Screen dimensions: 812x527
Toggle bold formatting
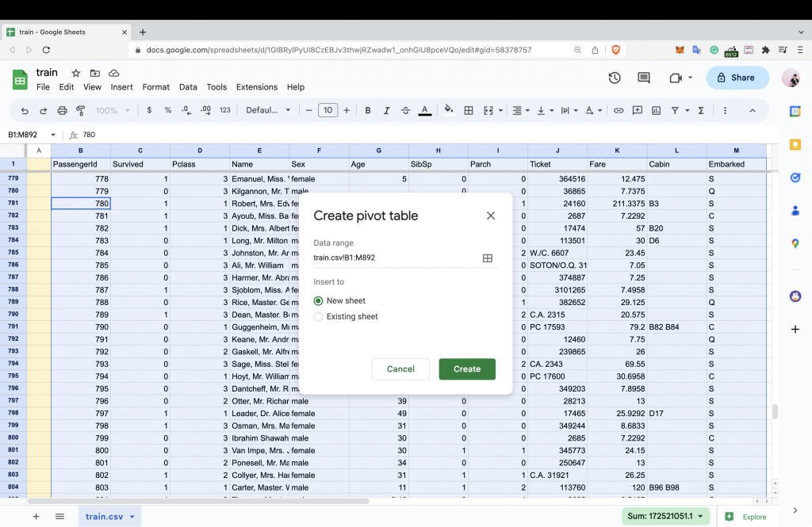[368, 110]
